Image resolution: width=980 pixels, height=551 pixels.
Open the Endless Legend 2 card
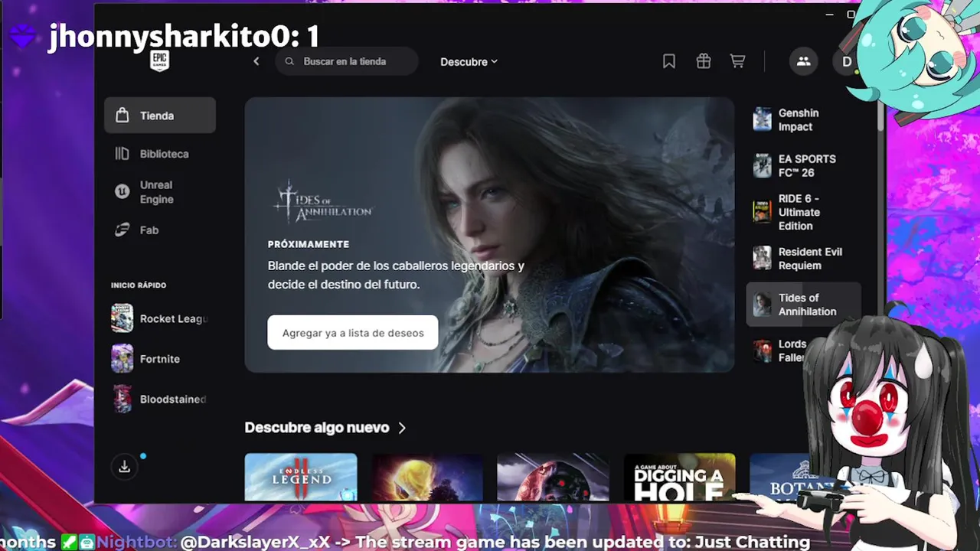[x=301, y=477]
